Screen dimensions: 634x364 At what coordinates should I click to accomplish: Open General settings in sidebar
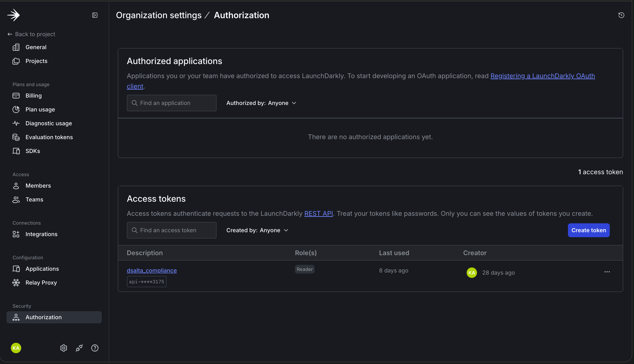[x=54, y=47]
